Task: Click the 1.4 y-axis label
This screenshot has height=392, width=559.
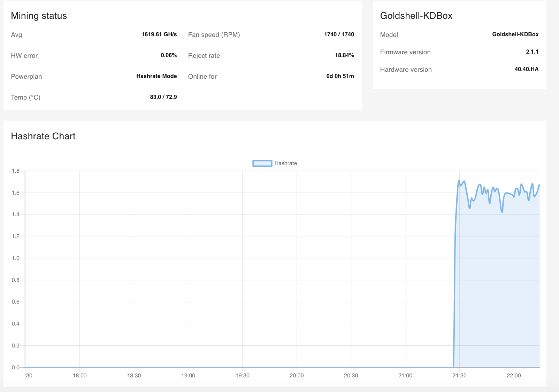Action: [16, 214]
